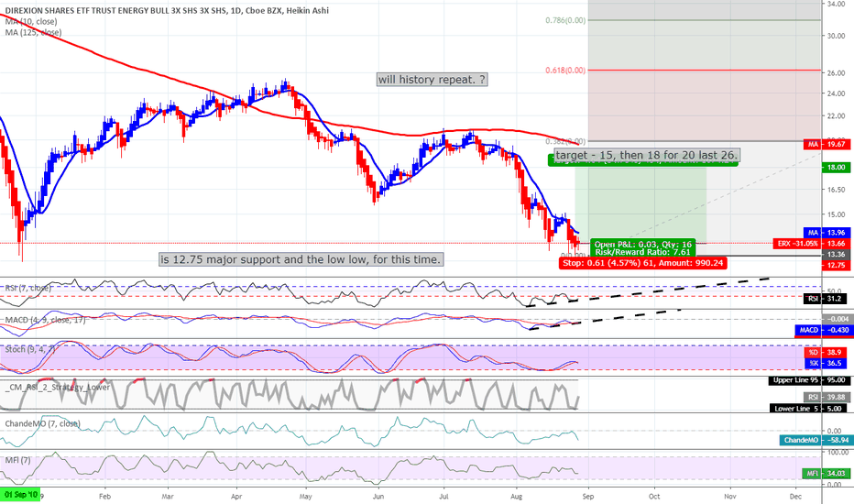Click the %D 38.9 value tag

[x=827, y=353]
